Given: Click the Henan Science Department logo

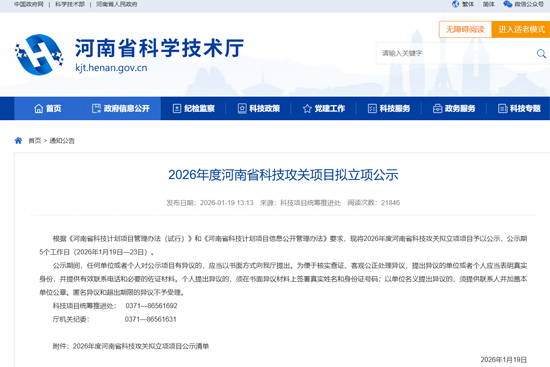Looking at the screenshot, I should point(39,54).
